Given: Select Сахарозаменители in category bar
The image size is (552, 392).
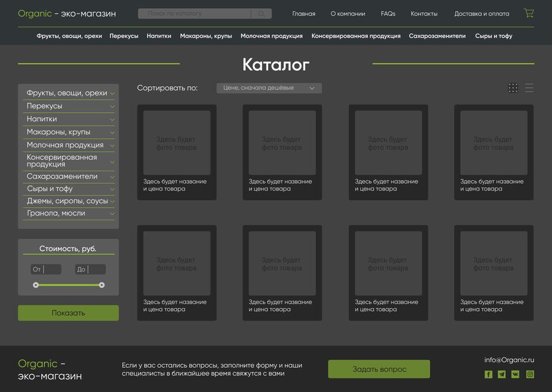Looking at the screenshot, I should (437, 36).
